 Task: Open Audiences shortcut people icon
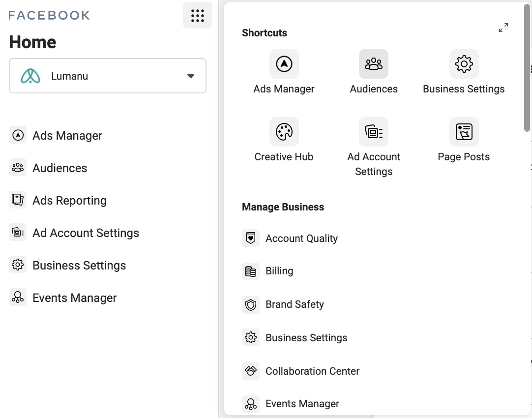pyautogui.click(x=374, y=64)
